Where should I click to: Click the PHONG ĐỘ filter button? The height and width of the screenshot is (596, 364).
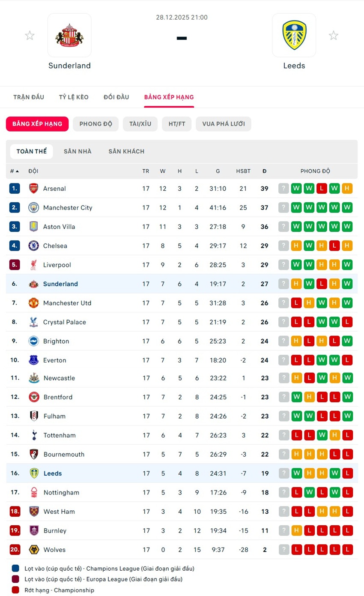(x=95, y=123)
